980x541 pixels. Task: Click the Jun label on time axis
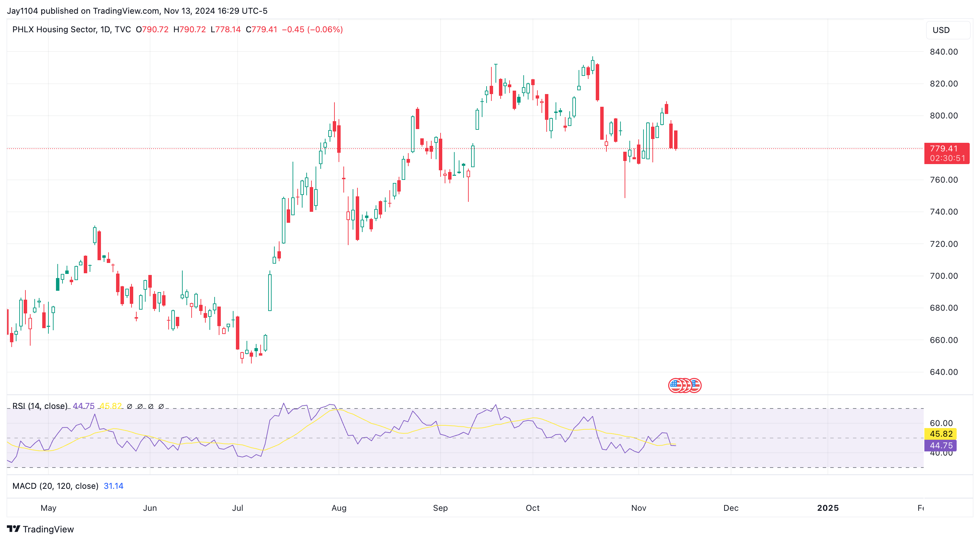point(150,508)
